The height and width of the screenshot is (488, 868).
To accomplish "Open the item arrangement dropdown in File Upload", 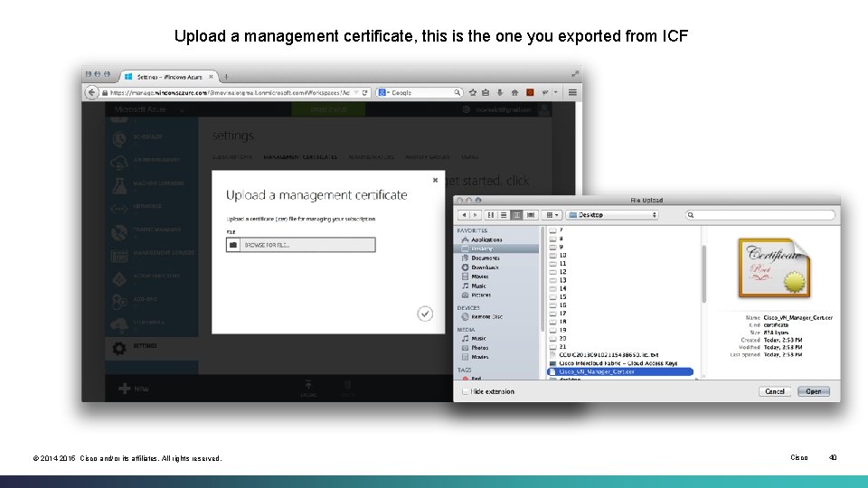I will [552, 215].
